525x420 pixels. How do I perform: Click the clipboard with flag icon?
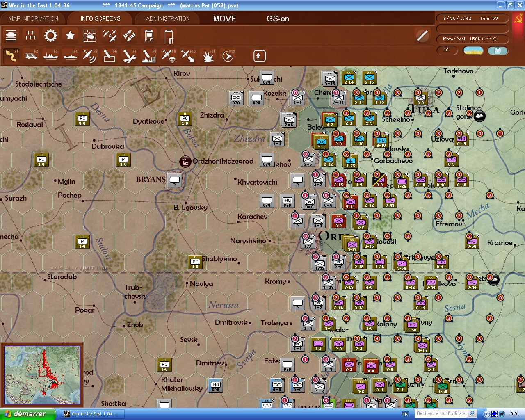pyautogui.click(x=149, y=36)
